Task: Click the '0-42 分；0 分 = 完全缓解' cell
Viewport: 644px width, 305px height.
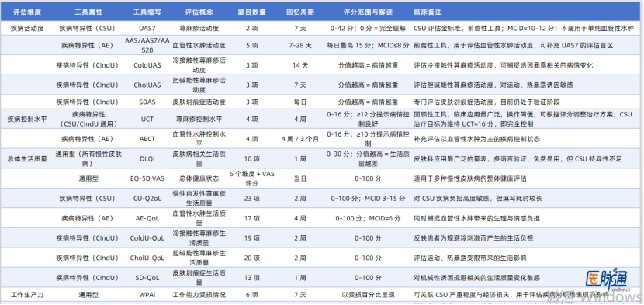Action: pyautogui.click(x=368, y=29)
